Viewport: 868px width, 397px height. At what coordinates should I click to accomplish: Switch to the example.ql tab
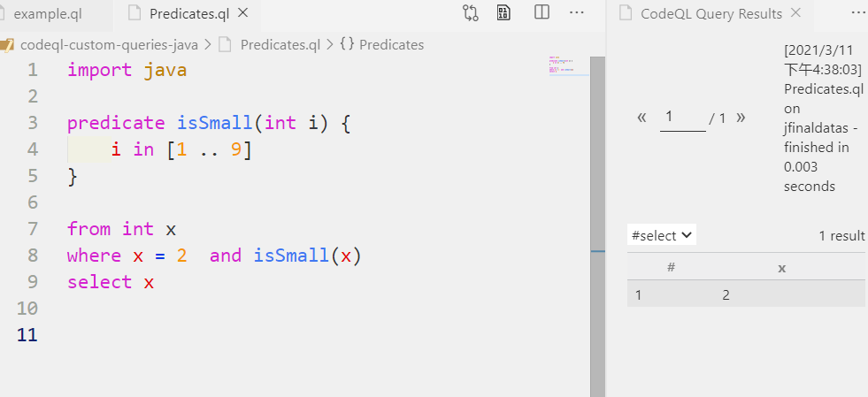tap(48, 14)
